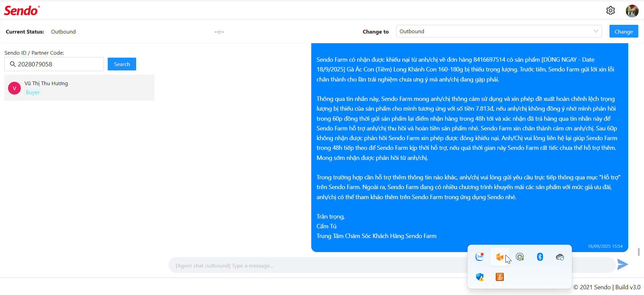Click the magnifier icon in the search field

[x=13, y=64]
